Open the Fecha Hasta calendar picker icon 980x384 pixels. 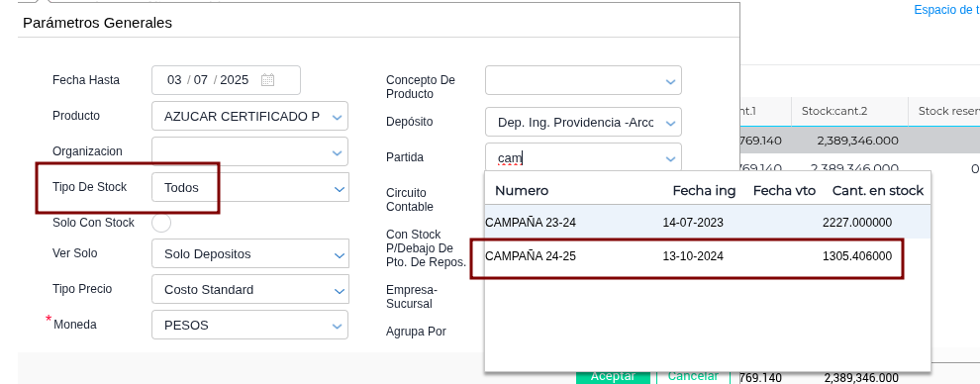point(267,80)
